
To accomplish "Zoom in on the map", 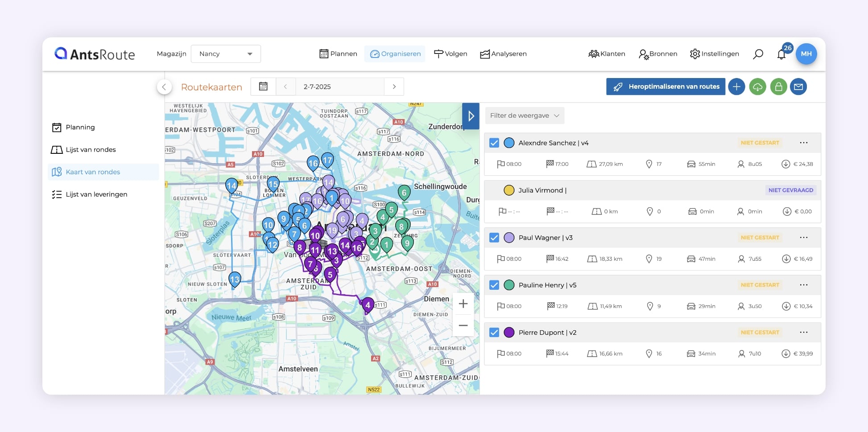I will click(463, 304).
